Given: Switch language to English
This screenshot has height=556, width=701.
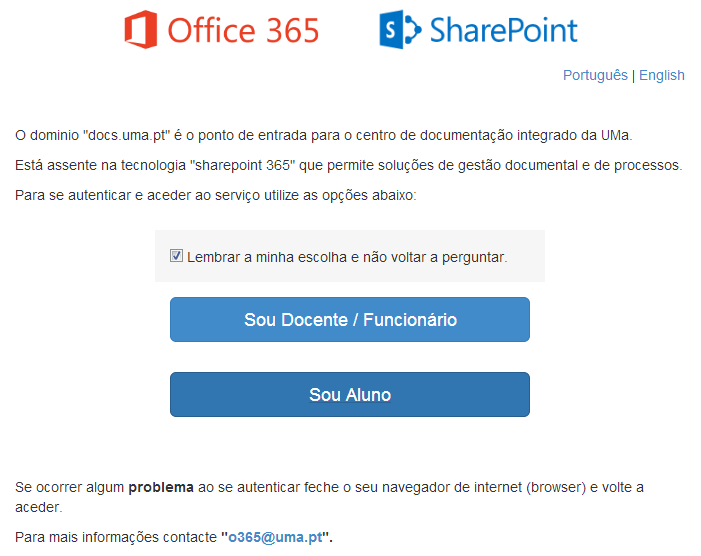Looking at the screenshot, I should [662, 75].
